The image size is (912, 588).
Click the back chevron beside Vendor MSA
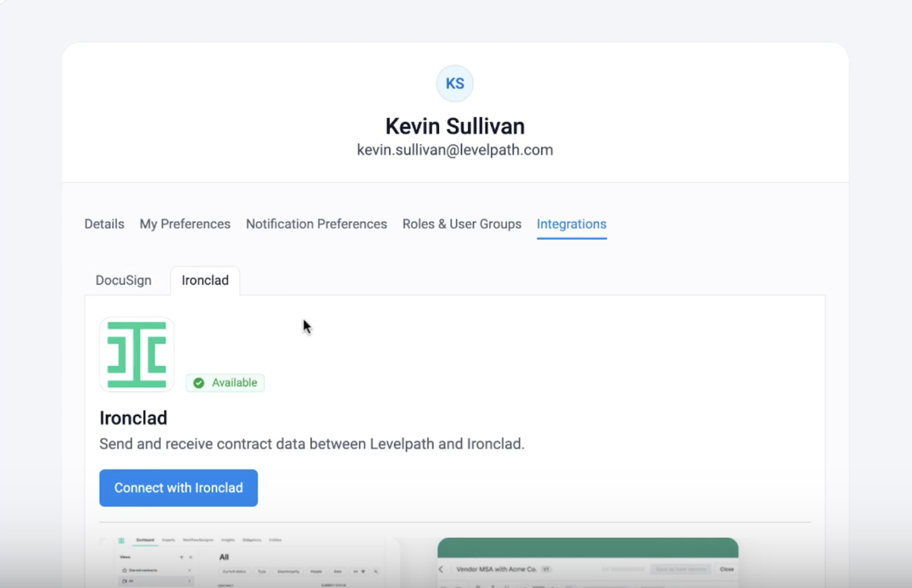441,569
